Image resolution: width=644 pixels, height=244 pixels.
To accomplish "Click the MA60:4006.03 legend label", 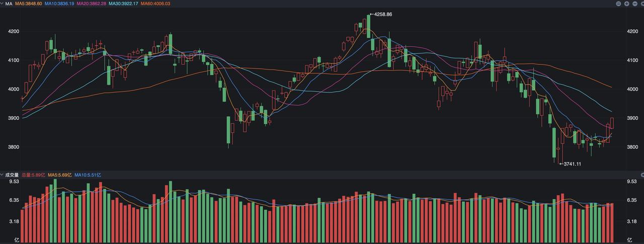I will (x=155, y=4).
